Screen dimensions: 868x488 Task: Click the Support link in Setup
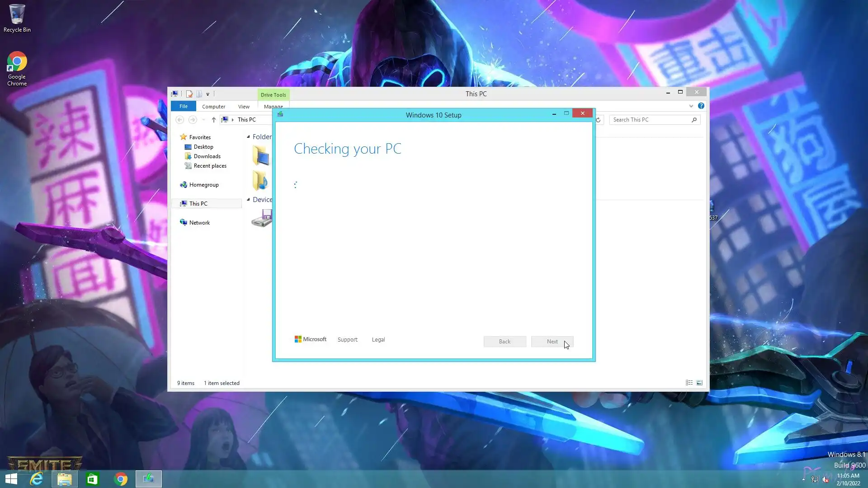[347, 340]
